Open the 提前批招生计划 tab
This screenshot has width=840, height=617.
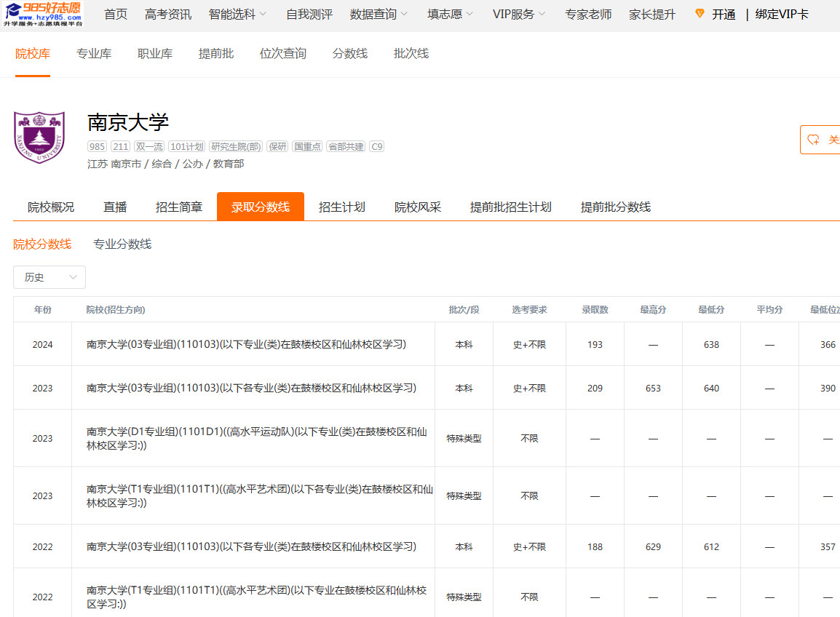[x=510, y=207]
